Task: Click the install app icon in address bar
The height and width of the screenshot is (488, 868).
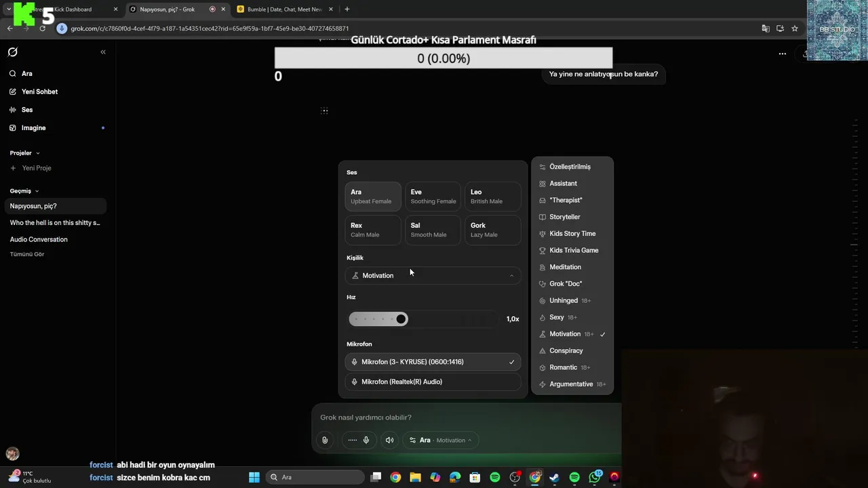Action: point(781,28)
